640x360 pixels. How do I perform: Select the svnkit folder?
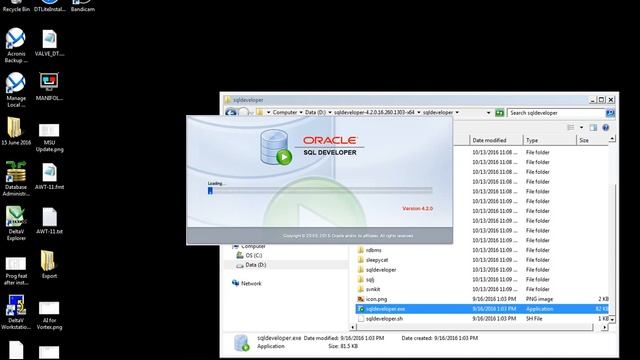[373, 289]
